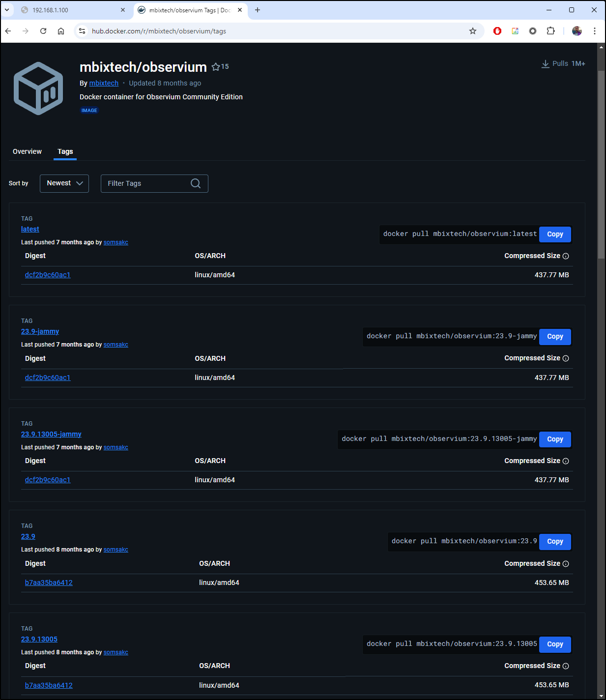Image resolution: width=606 pixels, height=700 pixels.
Task: Open the 23.9 tag link
Action: 28,536
